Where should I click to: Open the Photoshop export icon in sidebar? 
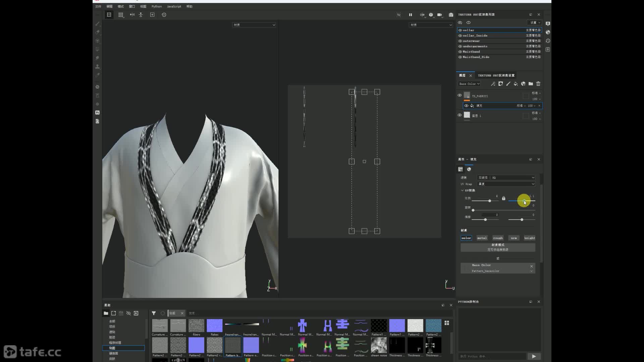click(x=97, y=113)
